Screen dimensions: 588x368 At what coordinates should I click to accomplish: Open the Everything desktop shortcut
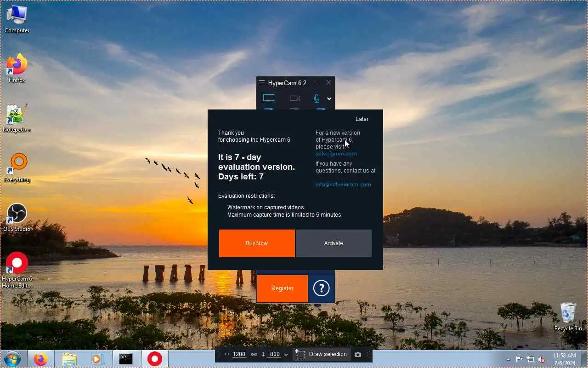coord(17,168)
